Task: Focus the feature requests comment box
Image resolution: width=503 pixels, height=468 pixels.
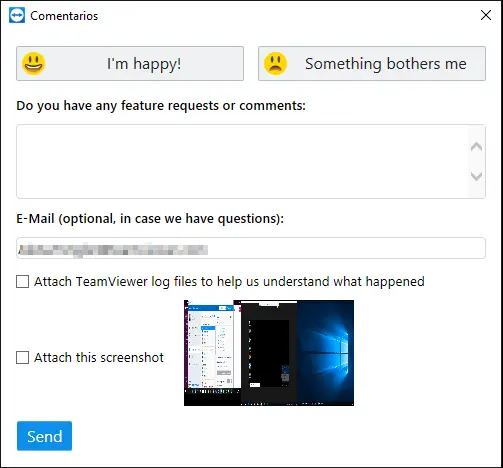Action: tap(242, 162)
